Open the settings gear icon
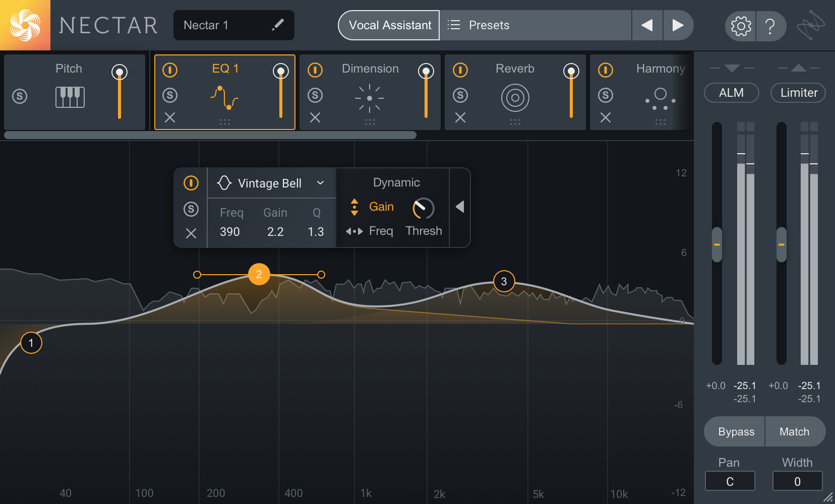This screenshot has width=835, height=504. (x=741, y=26)
